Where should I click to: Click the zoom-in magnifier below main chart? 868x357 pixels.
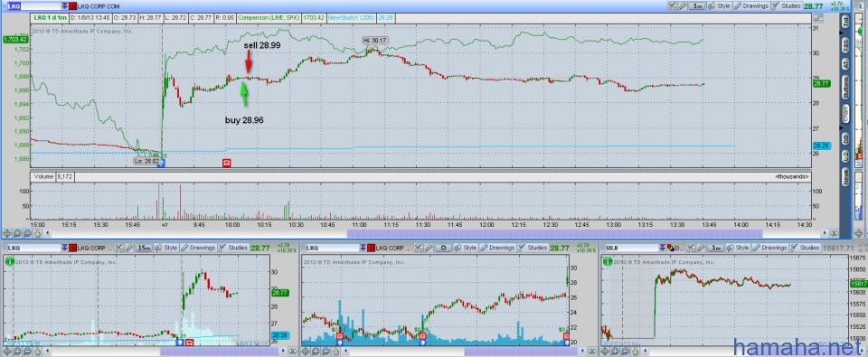(x=17, y=233)
